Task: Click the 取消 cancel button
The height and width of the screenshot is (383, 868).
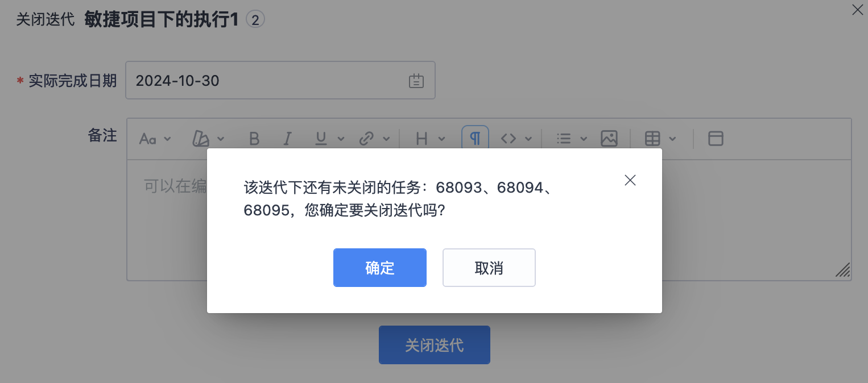Action: point(489,268)
